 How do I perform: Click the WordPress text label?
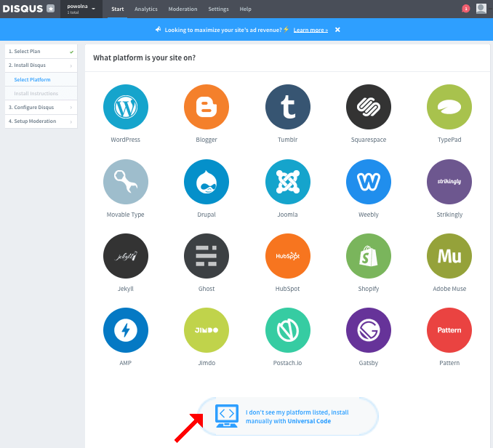(126, 140)
